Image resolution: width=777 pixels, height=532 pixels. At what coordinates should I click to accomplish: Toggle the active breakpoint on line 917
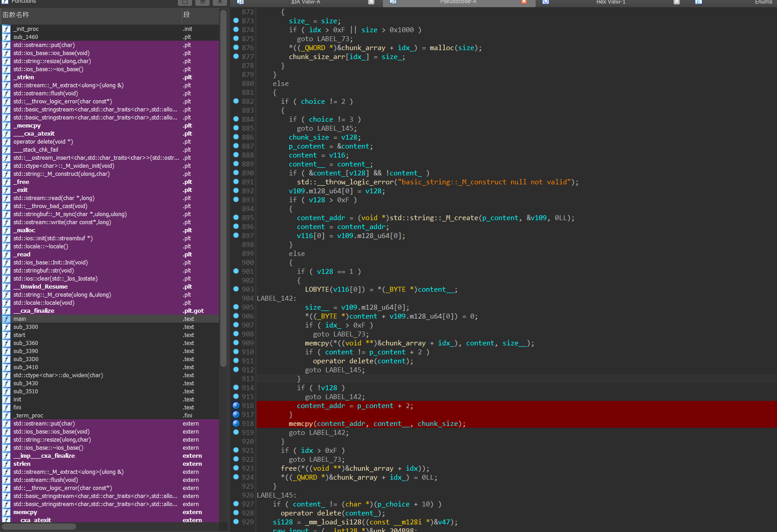point(236,414)
